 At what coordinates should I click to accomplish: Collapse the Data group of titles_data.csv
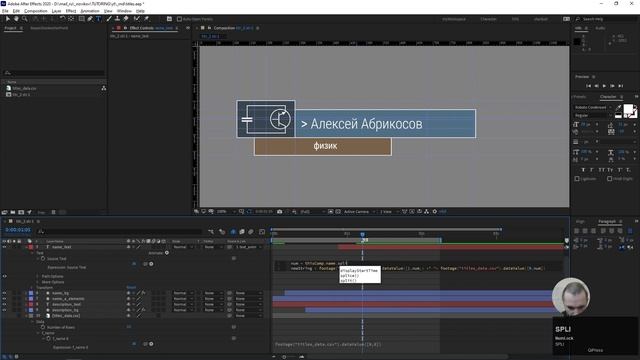(x=33, y=322)
